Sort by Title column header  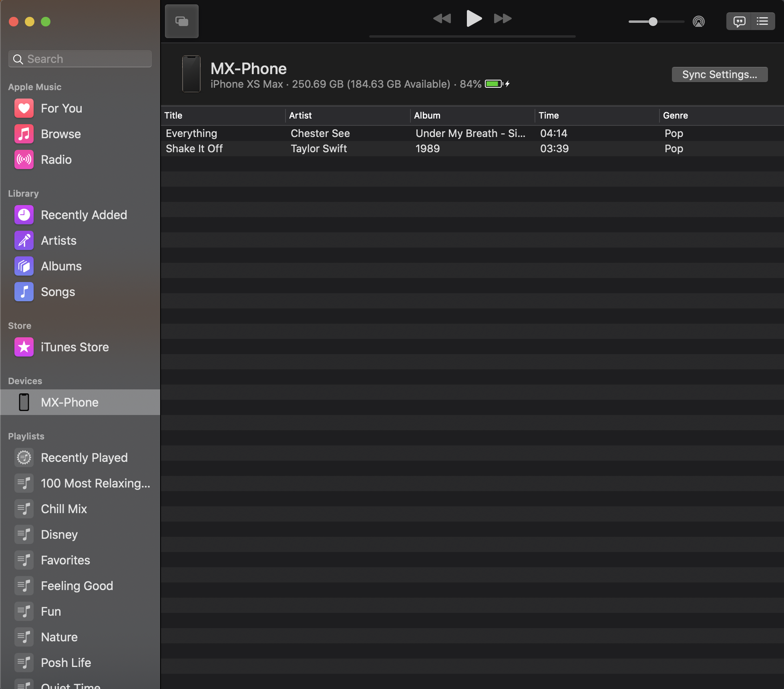click(223, 115)
